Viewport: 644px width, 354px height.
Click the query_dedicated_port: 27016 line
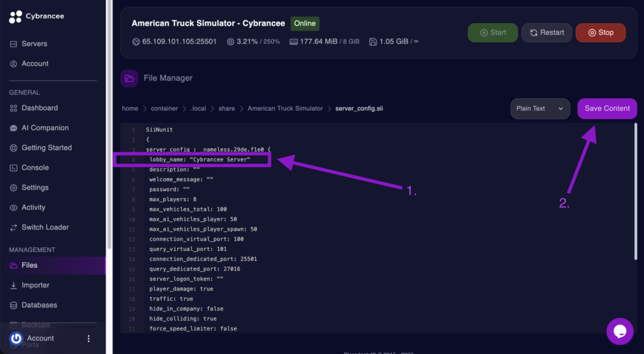(x=195, y=269)
